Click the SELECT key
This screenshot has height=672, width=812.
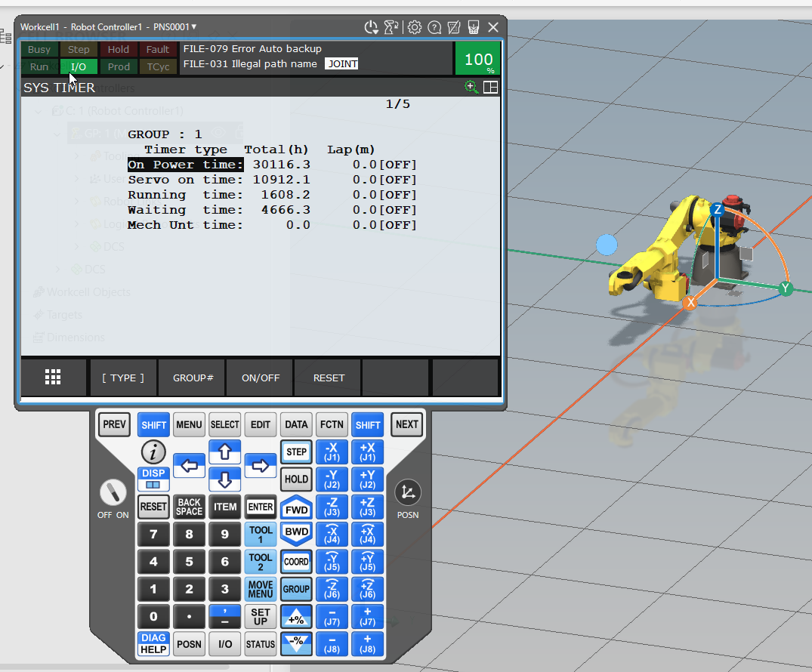[225, 424]
